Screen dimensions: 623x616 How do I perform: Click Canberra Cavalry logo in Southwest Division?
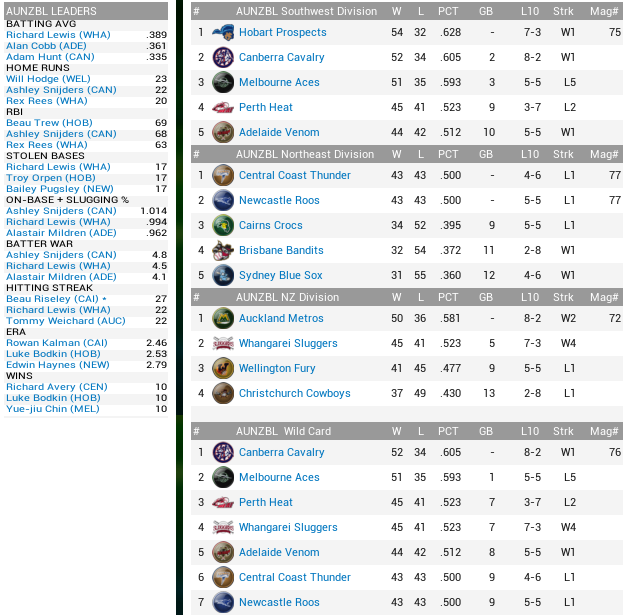[223, 57]
